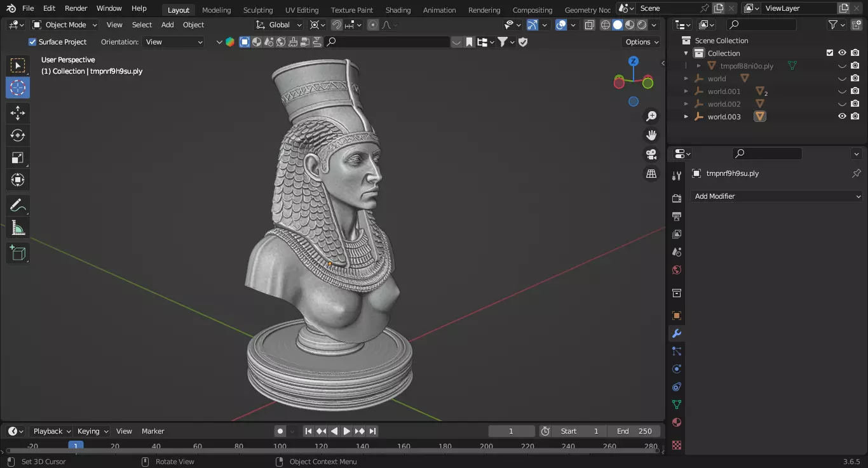The width and height of the screenshot is (868, 468).
Task: Open the Global orientation dropdown
Action: tap(280, 25)
